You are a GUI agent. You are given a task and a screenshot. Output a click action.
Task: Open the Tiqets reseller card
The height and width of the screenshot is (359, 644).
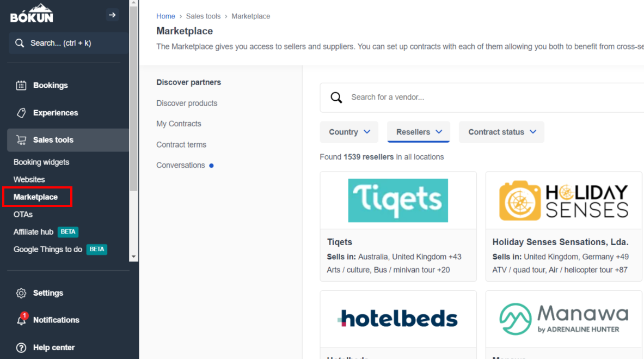click(x=398, y=227)
